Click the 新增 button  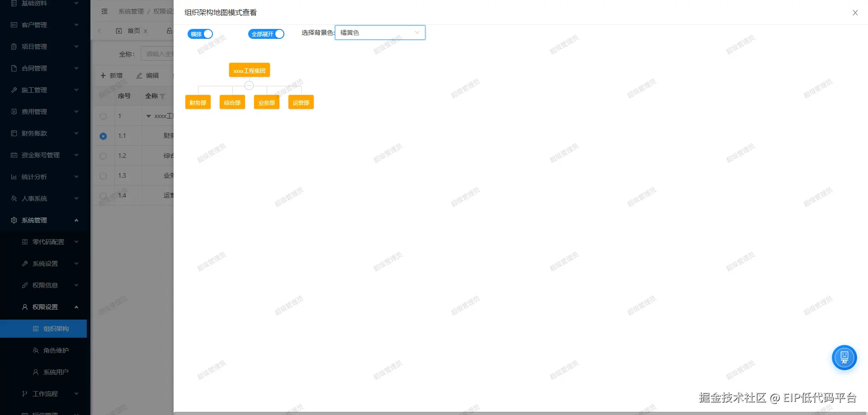(x=111, y=75)
